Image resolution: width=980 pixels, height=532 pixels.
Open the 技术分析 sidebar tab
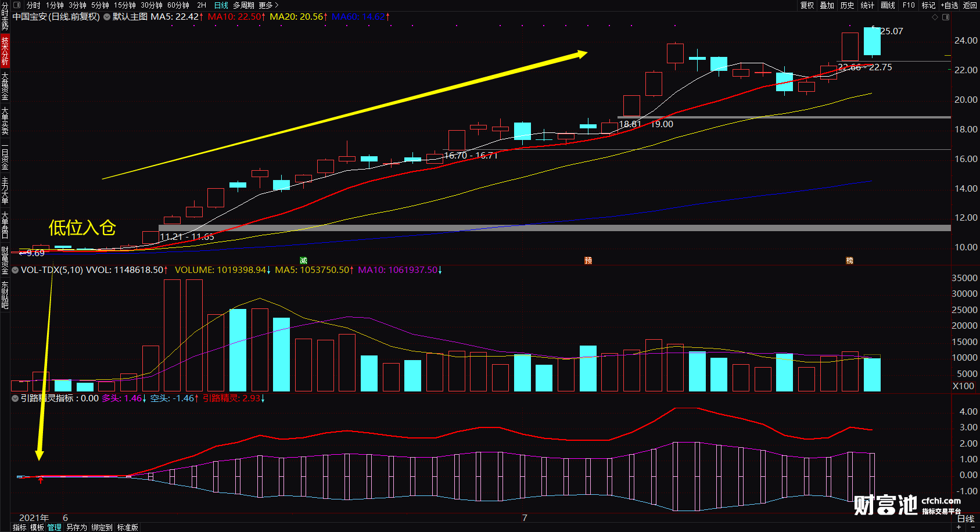[x=5, y=51]
